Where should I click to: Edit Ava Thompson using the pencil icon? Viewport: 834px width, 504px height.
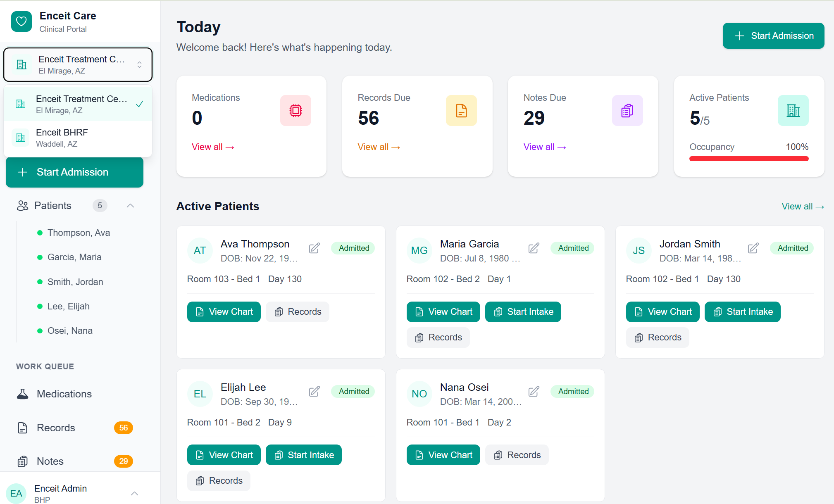pos(315,248)
